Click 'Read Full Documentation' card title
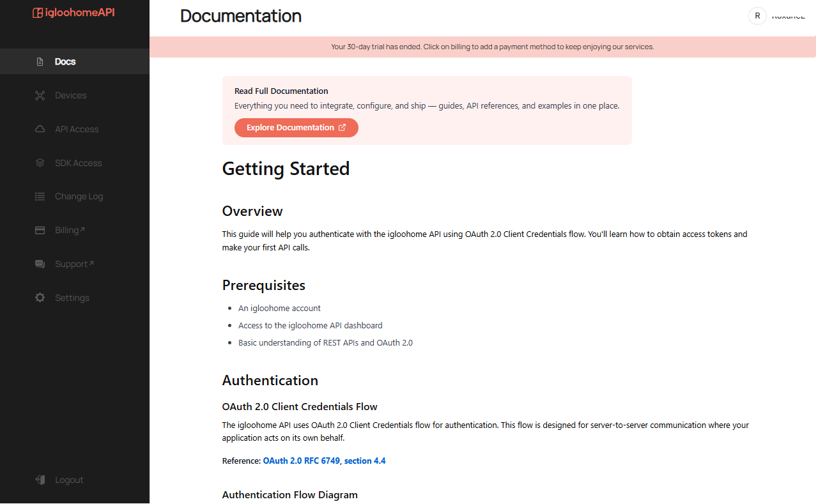The image size is (816, 504). tap(281, 91)
